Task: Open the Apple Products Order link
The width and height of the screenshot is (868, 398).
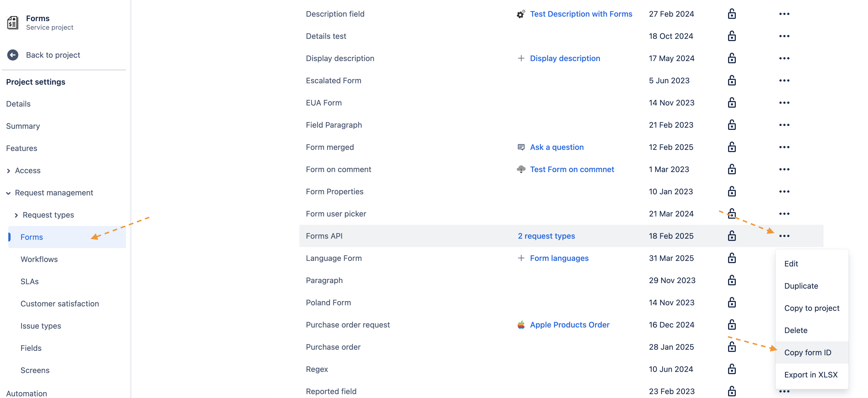Action: click(x=570, y=325)
